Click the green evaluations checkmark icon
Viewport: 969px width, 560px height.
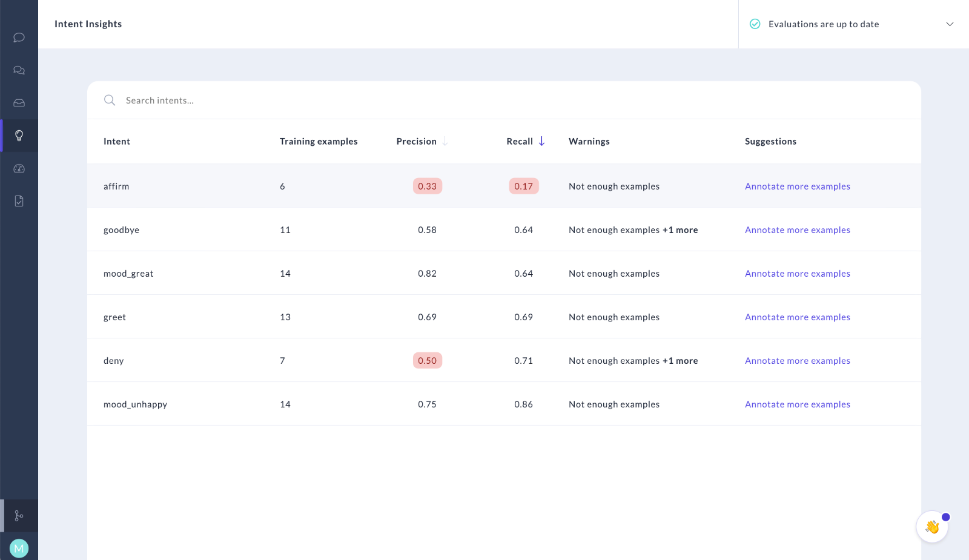click(755, 24)
